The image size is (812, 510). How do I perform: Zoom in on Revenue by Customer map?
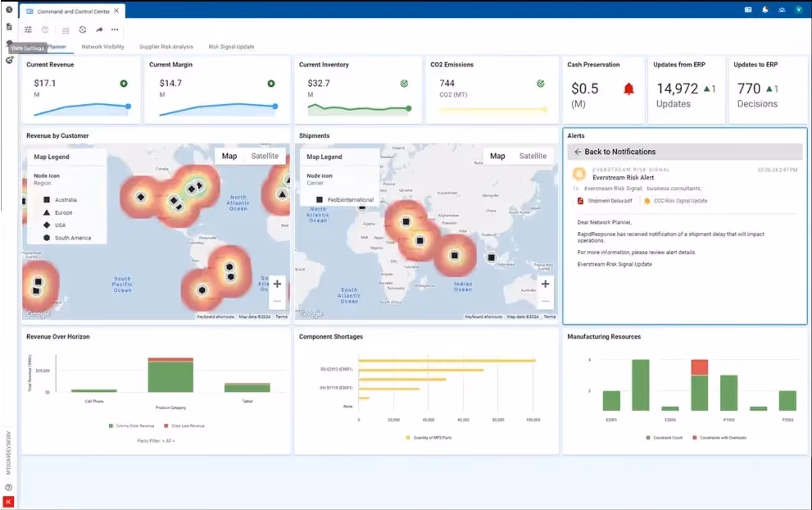click(x=278, y=284)
